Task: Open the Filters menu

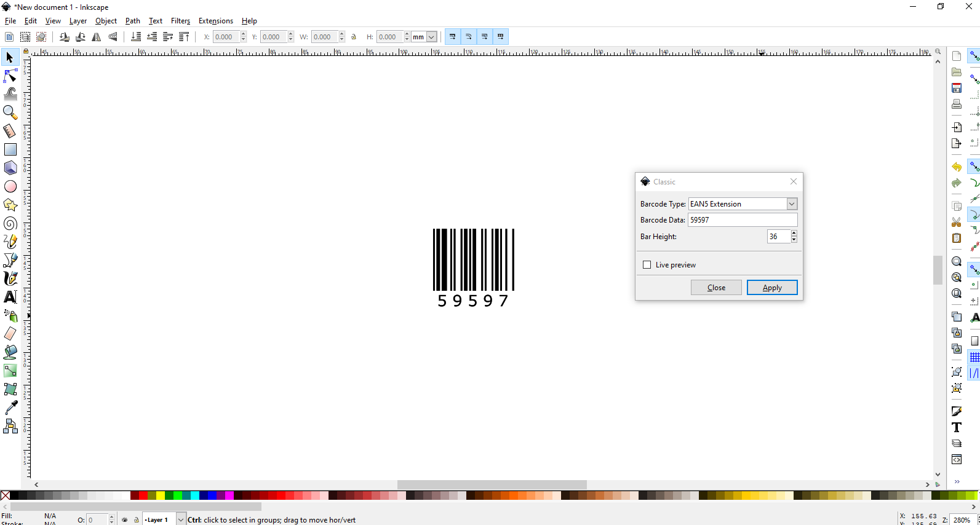Action: [180, 21]
